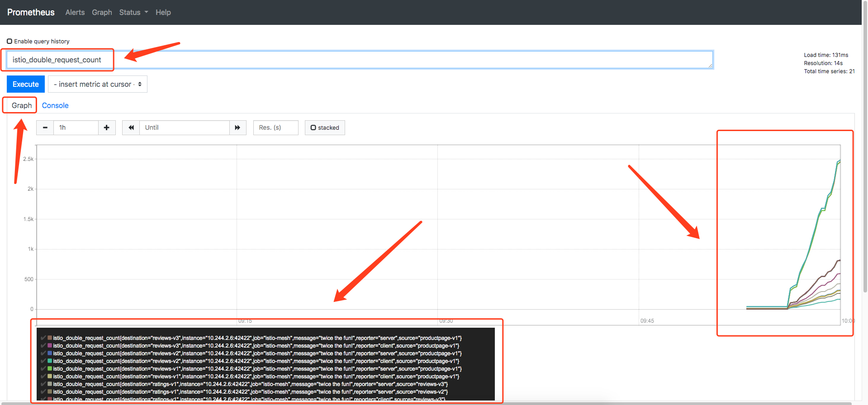
Task: Decrease the graph time range with minus button
Action: point(45,127)
